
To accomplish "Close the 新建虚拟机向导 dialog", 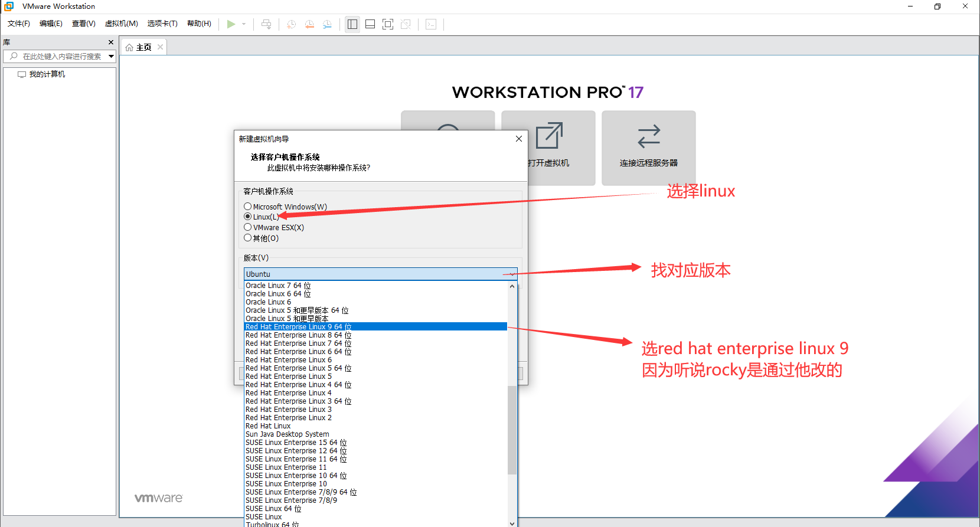I will 519,139.
